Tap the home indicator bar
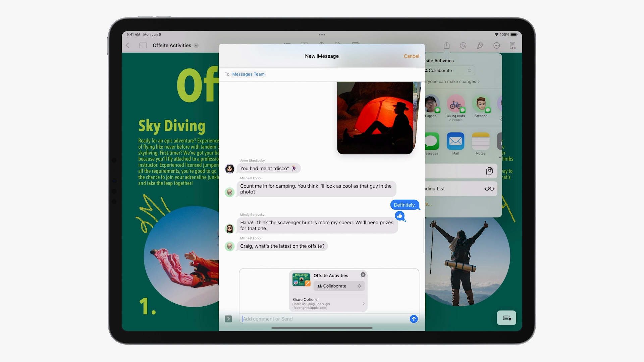The height and width of the screenshot is (362, 644). 322,328
